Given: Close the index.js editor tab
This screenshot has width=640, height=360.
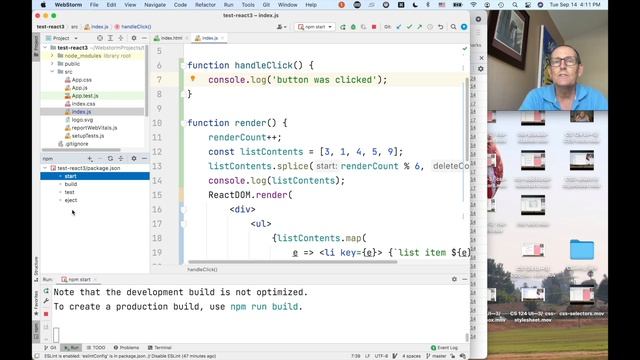Looking at the screenshot, I should tap(222, 38).
